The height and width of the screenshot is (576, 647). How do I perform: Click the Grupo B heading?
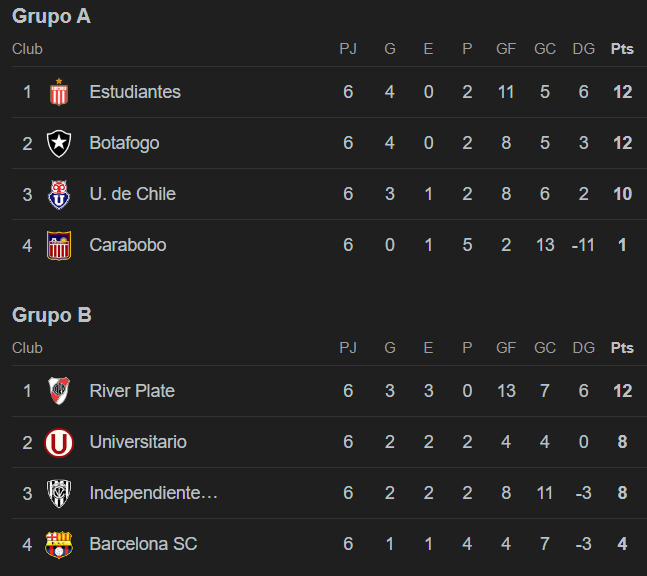(52, 315)
